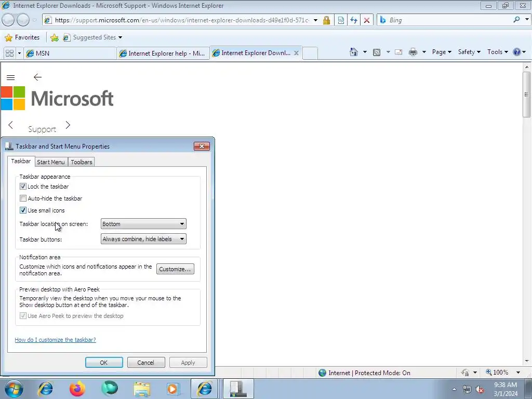The width and height of the screenshot is (532, 399).
Task: Click the Support link on page
Action: [42, 129]
